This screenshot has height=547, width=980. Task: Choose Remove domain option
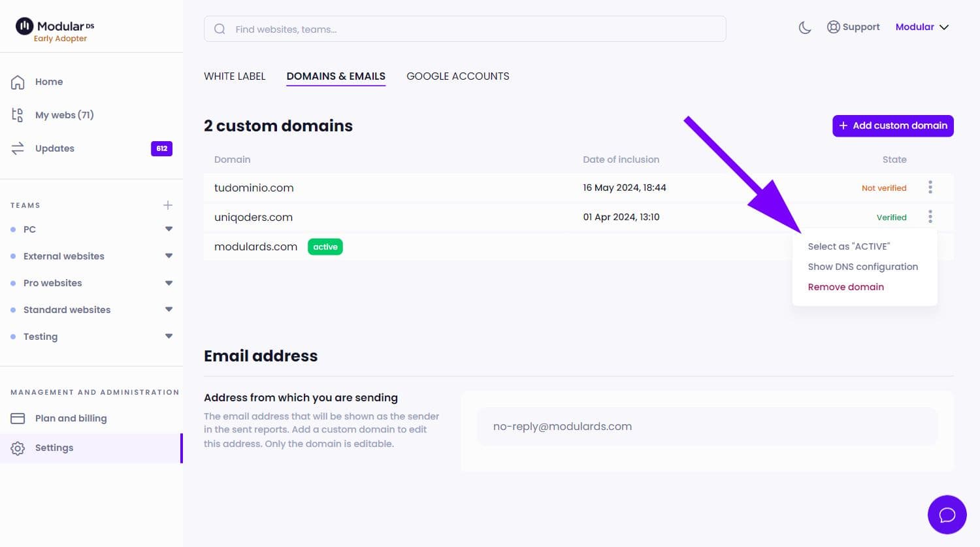(x=845, y=287)
